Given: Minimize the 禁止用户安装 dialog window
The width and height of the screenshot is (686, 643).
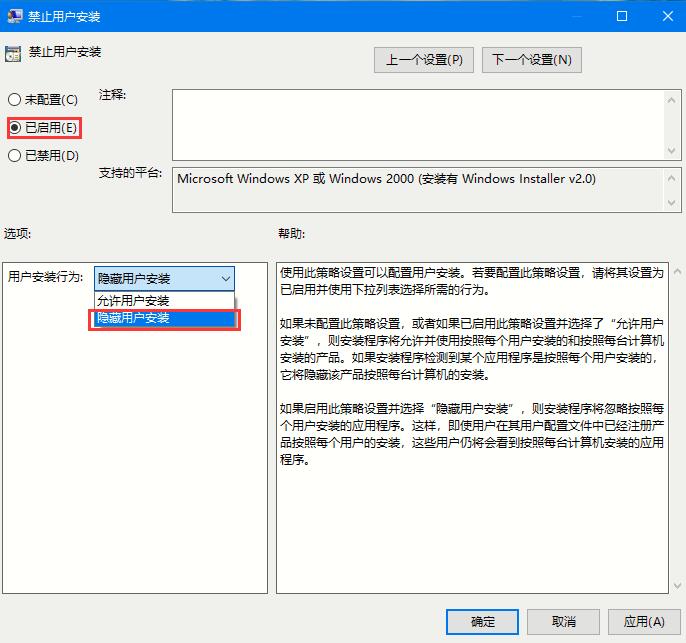Looking at the screenshot, I should pyautogui.click(x=577, y=17).
